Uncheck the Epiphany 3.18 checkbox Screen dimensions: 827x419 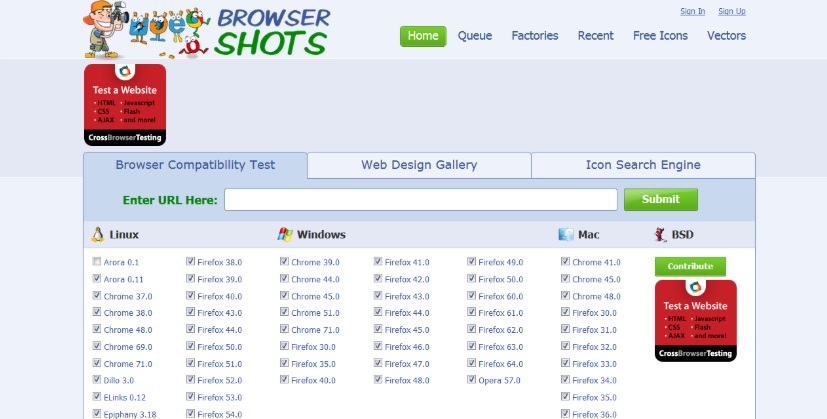coord(97,413)
